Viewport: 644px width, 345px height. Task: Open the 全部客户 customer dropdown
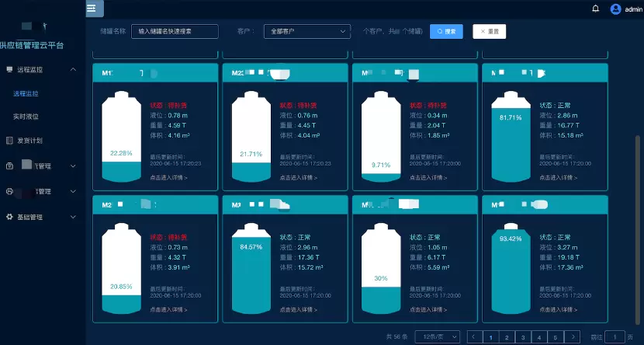click(306, 32)
